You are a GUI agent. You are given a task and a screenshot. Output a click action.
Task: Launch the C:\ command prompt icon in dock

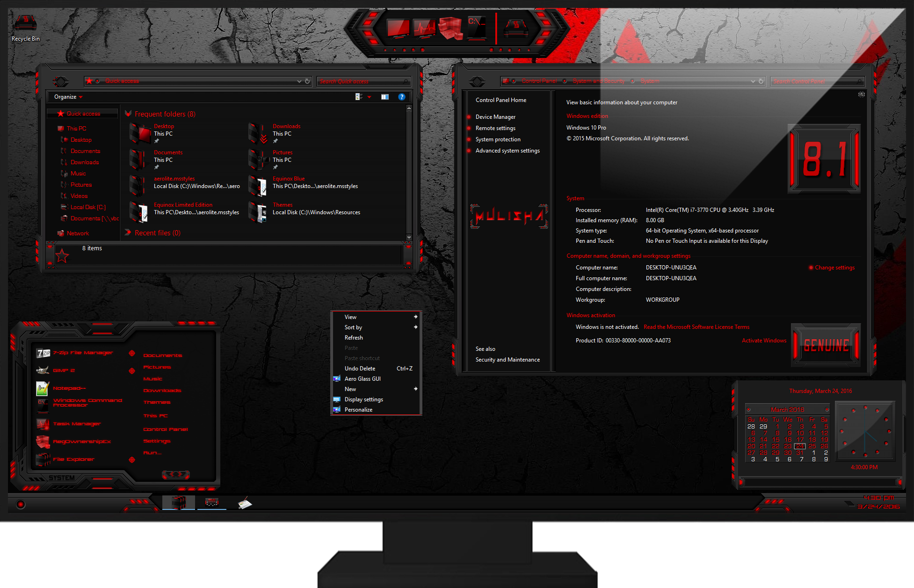477,27
